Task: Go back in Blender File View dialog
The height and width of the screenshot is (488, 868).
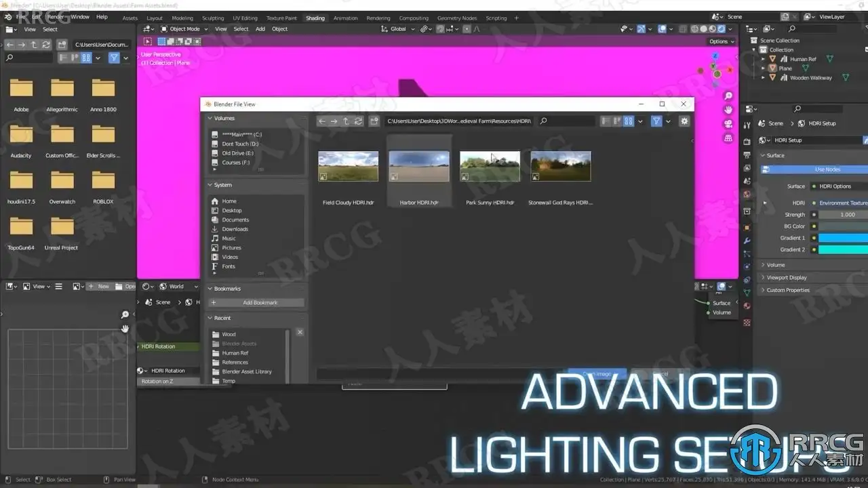Action: pos(323,121)
